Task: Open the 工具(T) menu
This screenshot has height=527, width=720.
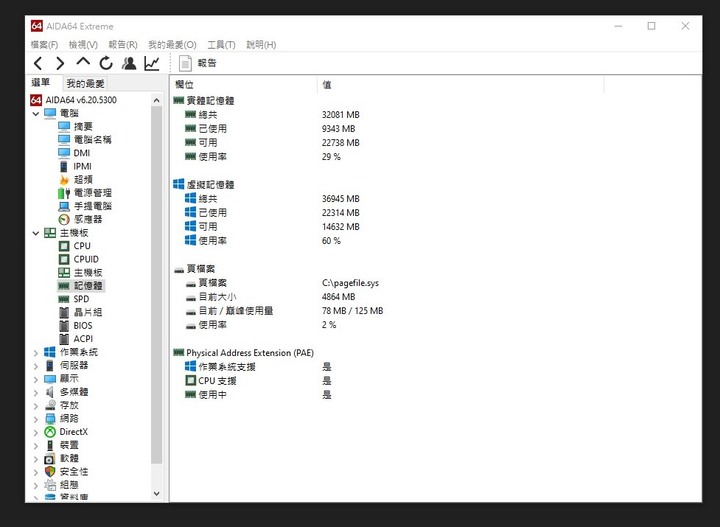Action: click(x=221, y=45)
